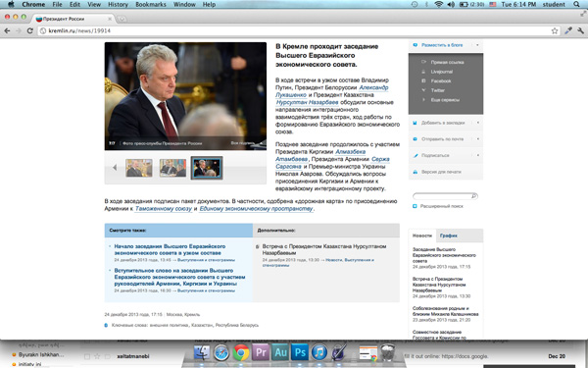Image resolution: width=588 pixels, height=368 pixels.
Task: Select the third highlighted gallery thumbnail
Action: (207, 168)
